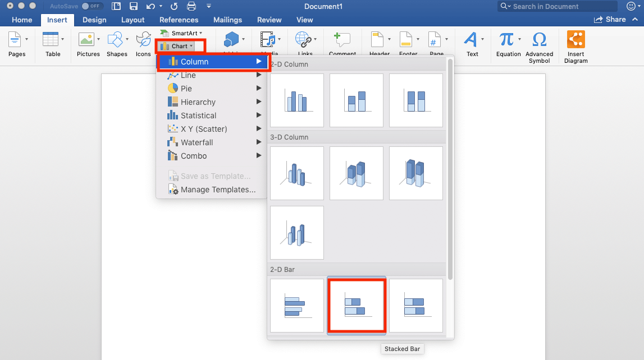Select the 2-D Clustered Bar thumbnail
Screen dimensions: 644x360
click(x=297, y=306)
